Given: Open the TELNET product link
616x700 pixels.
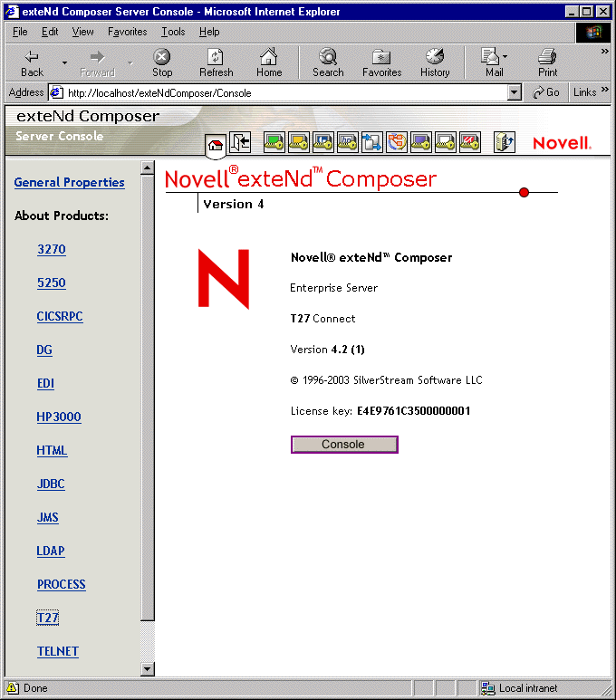Looking at the screenshot, I should point(58,651).
